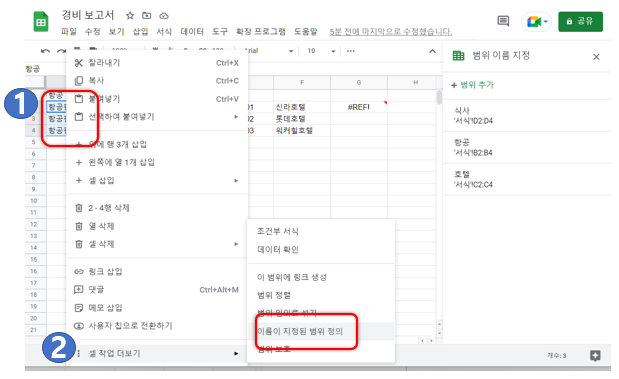The image size is (619, 379).
Task: Open the 파일 menu
Action: tap(69, 32)
